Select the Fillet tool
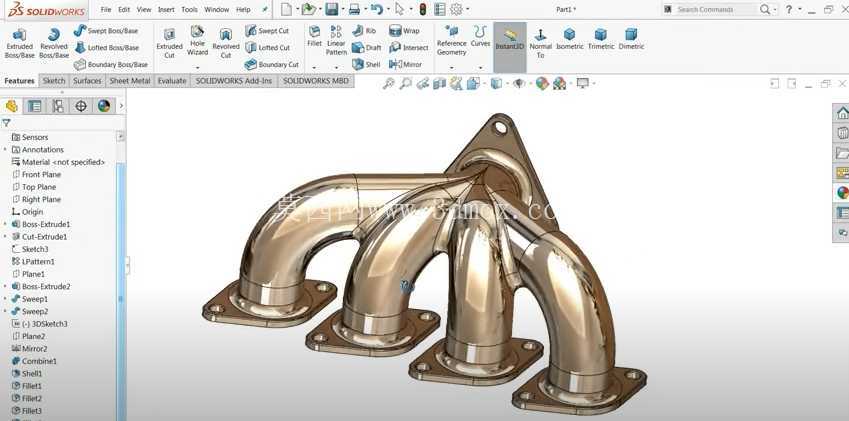The image size is (849, 421). click(315, 36)
